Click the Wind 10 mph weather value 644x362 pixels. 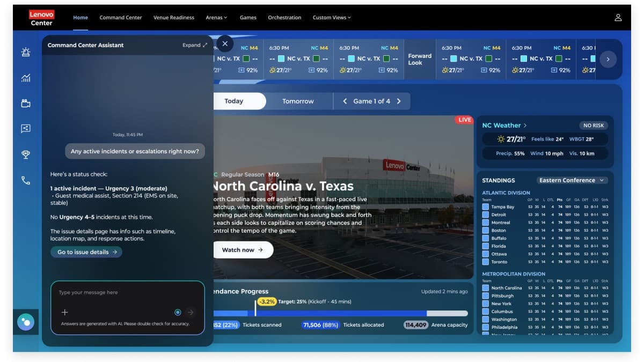coord(547,153)
